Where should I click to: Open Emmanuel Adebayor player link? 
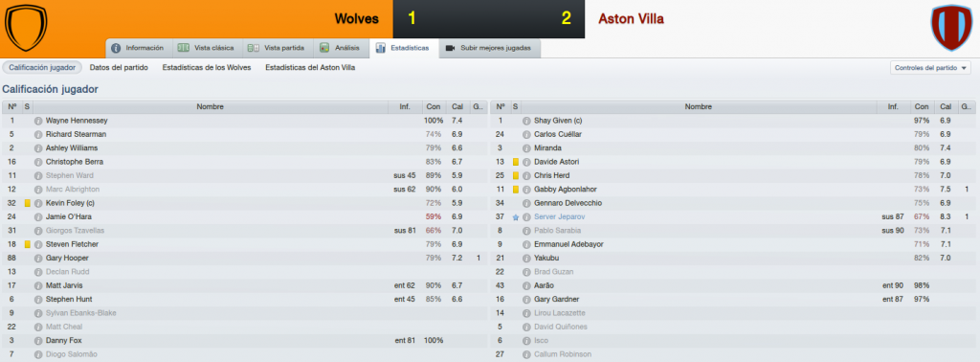(568, 244)
